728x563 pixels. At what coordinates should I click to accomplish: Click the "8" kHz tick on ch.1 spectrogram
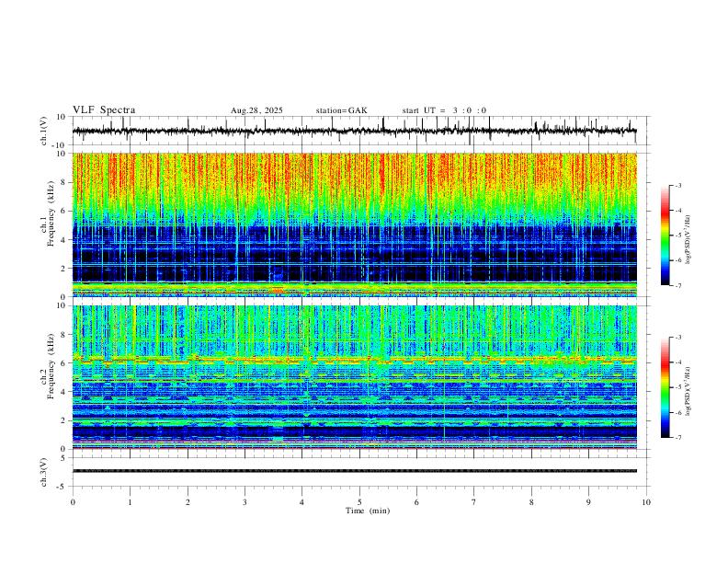pyautogui.click(x=64, y=182)
